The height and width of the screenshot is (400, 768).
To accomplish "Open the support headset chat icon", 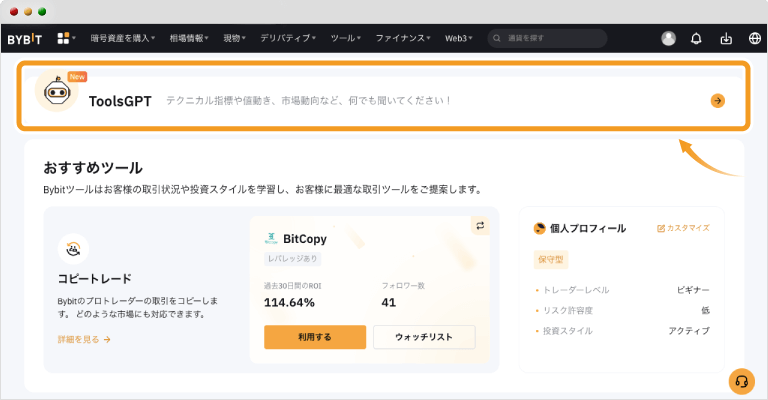I will [742, 381].
